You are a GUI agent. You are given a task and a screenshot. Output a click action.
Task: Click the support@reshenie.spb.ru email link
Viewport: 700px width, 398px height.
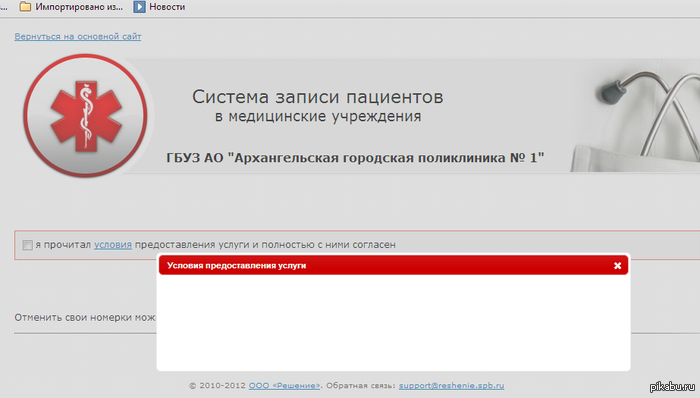click(451, 386)
